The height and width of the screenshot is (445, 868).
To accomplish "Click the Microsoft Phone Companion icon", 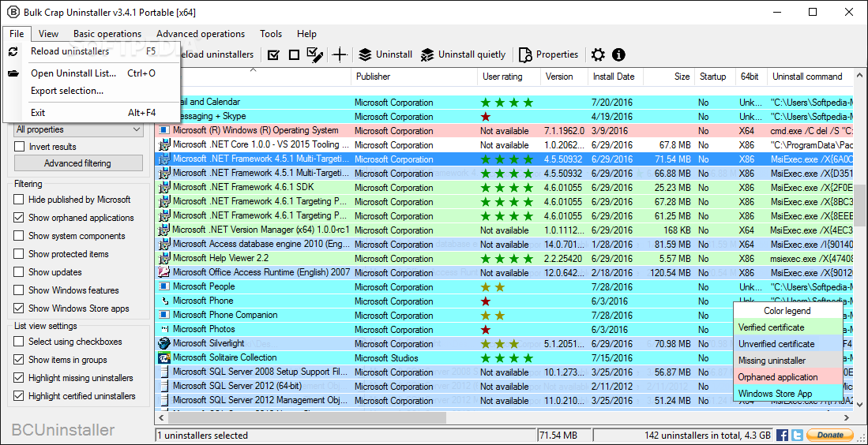I will (x=163, y=315).
